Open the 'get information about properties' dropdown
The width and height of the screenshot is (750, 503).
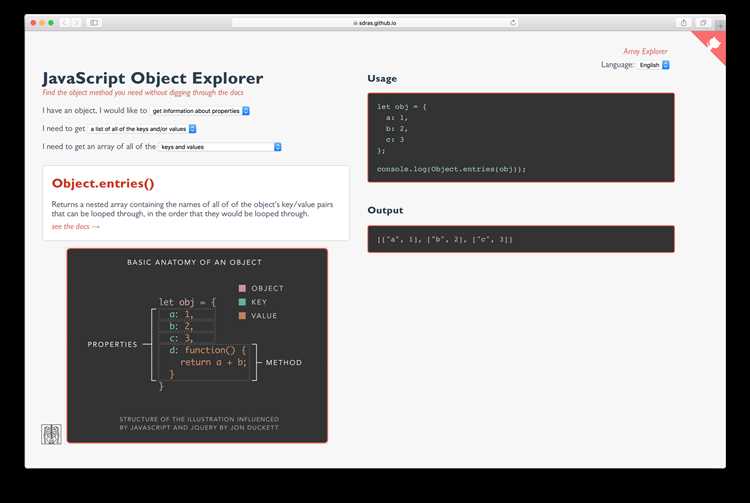[x=200, y=111]
